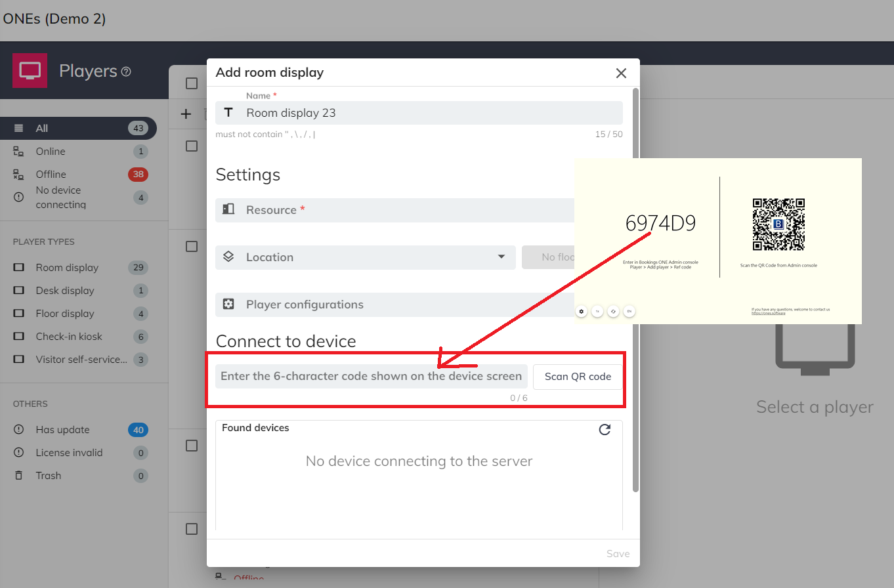Click the Scan QR code button
The height and width of the screenshot is (588, 894).
pos(578,377)
